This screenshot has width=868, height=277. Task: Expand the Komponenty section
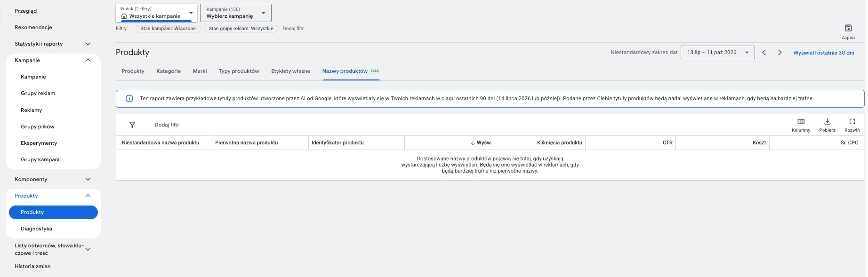click(88, 179)
